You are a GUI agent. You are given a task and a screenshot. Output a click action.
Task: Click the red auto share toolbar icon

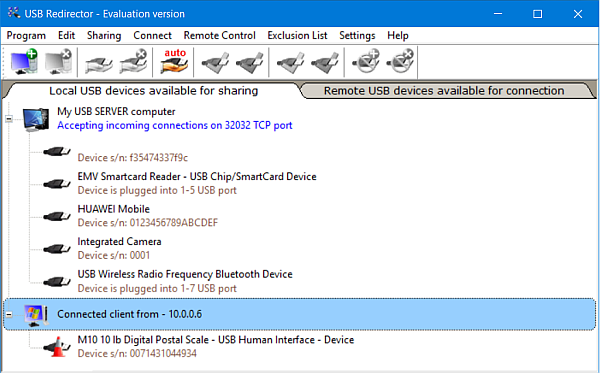click(174, 61)
